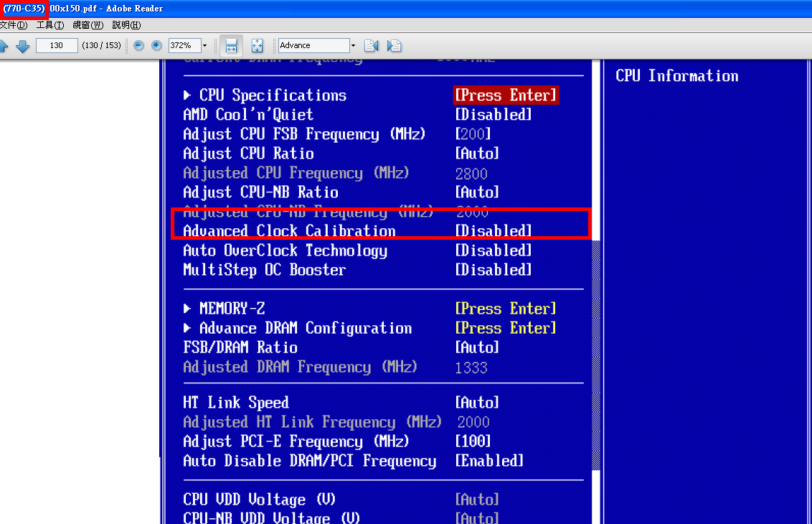
Task: Click the [200] FSB frequency value
Action: [x=473, y=134]
